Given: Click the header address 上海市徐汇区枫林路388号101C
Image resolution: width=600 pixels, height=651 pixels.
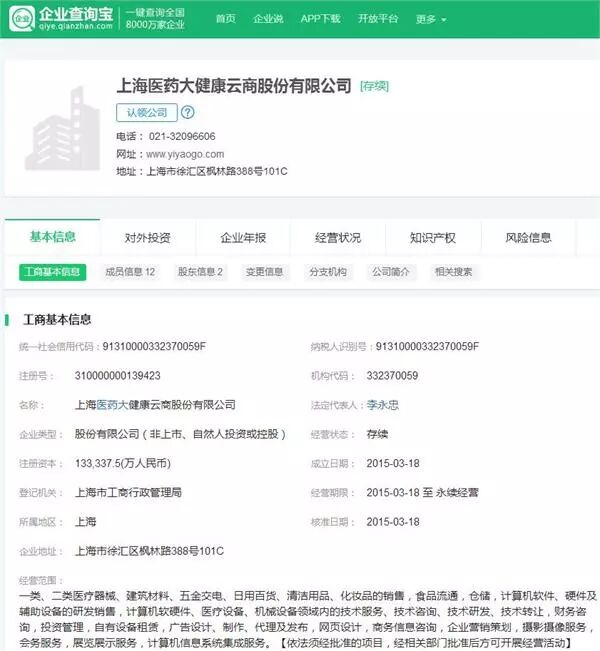Looking at the screenshot, I should [x=217, y=171].
